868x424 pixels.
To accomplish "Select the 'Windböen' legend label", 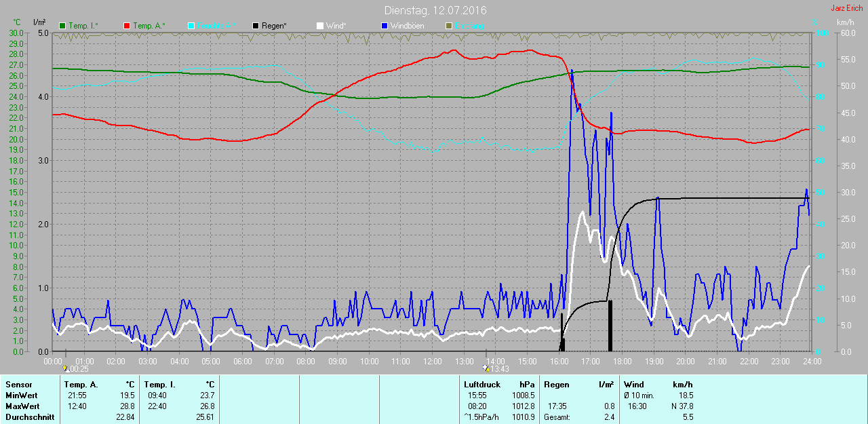I will [x=406, y=26].
